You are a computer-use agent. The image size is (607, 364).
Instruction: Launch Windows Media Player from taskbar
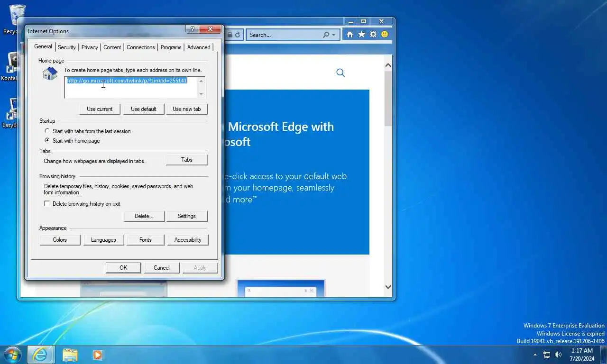(x=98, y=355)
